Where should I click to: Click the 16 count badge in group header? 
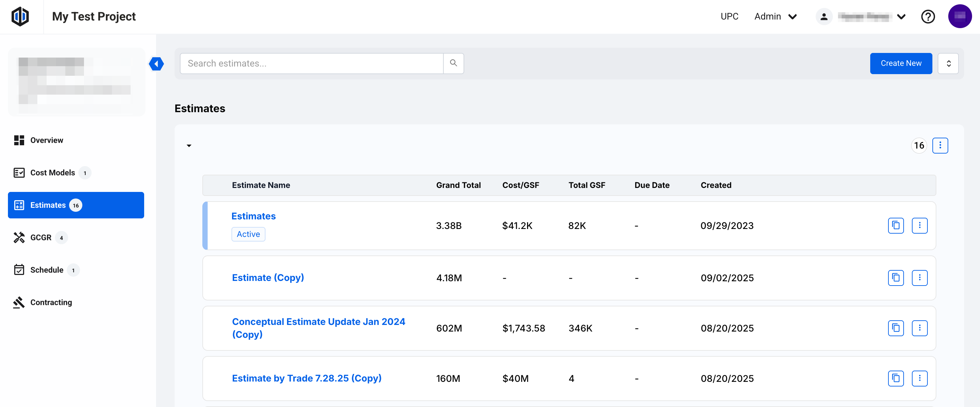point(919,146)
